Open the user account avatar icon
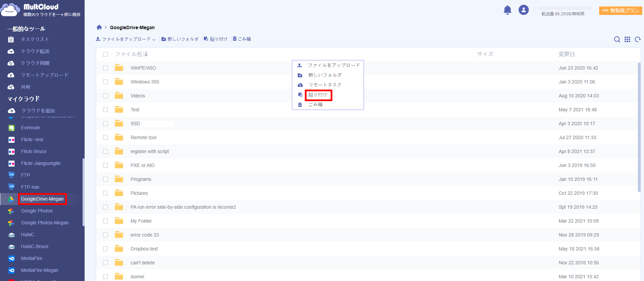The width and height of the screenshot is (644, 281). point(523,10)
